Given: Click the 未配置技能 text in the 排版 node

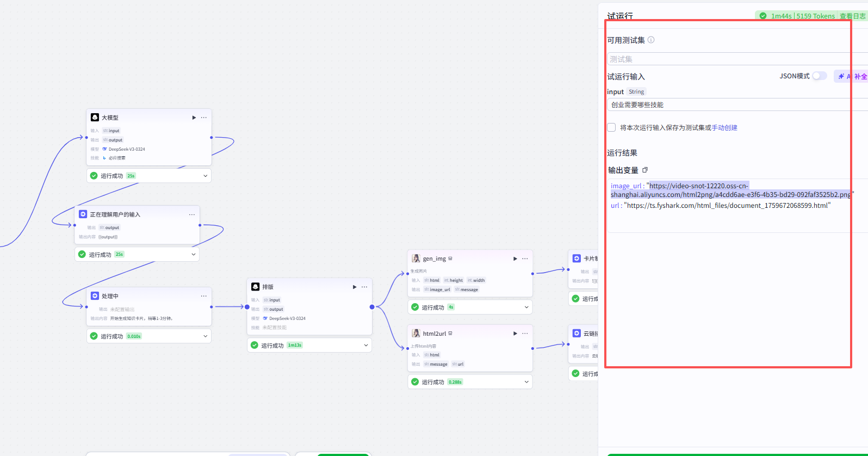Looking at the screenshot, I should point(275,328).
